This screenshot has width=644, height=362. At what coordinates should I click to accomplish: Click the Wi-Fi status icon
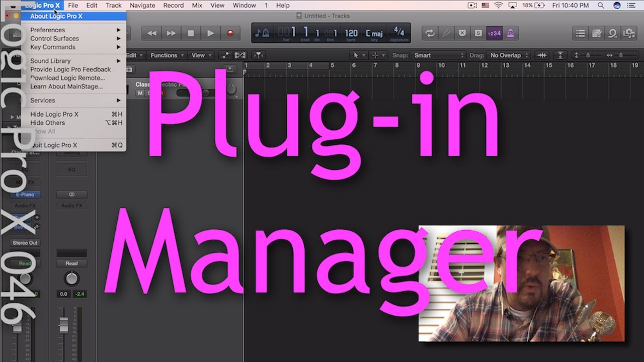[499, 5]
